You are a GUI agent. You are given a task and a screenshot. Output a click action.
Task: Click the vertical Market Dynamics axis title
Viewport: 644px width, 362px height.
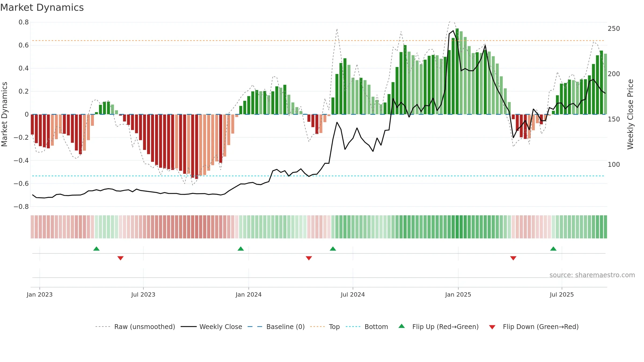4,114
